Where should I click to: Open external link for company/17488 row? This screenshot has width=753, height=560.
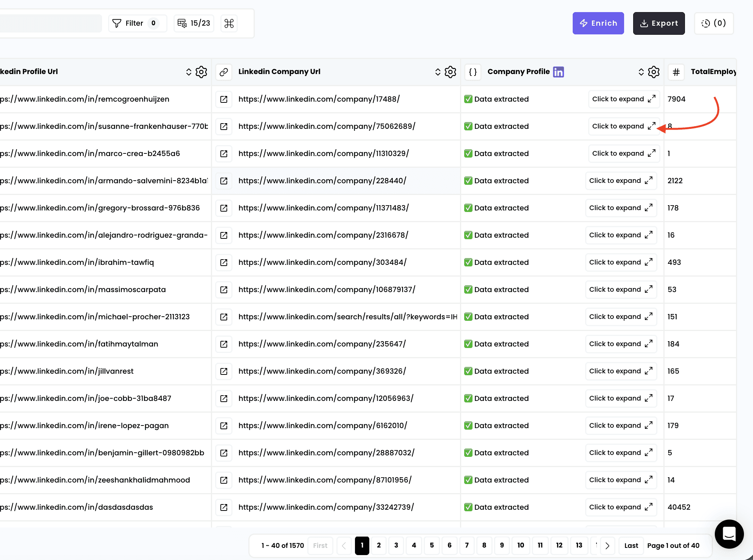click(x=224, y=99)
